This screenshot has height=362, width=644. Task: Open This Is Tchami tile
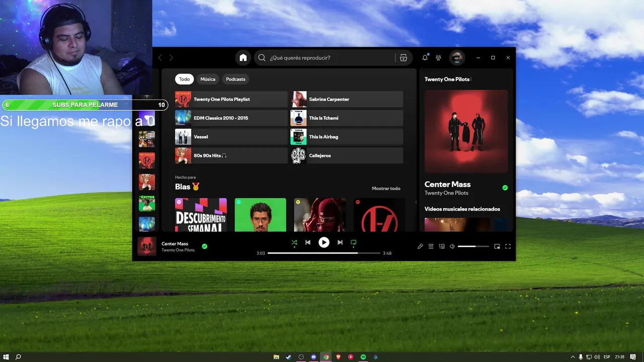[x=347, y=118]
